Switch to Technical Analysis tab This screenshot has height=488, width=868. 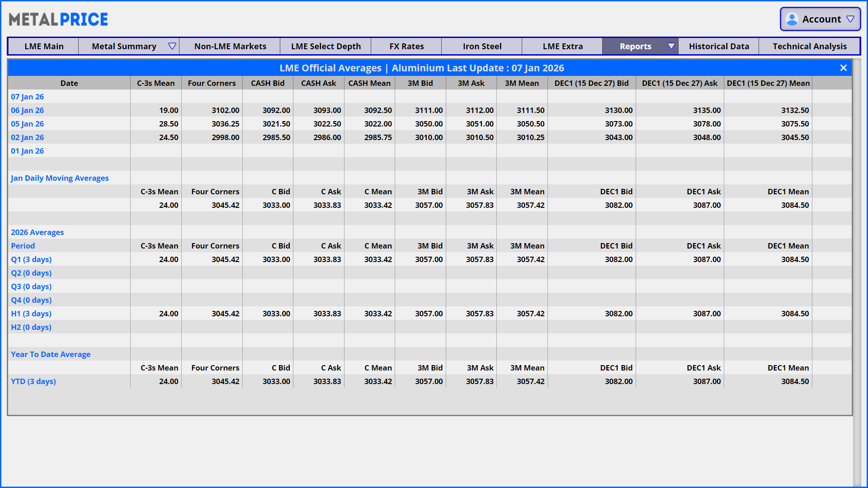[809, 46]
